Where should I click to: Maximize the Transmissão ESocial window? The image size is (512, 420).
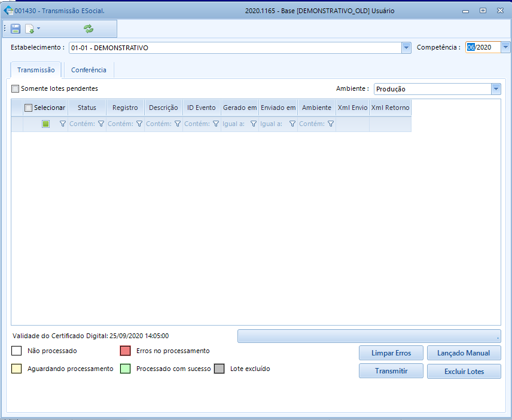(483, 11)
